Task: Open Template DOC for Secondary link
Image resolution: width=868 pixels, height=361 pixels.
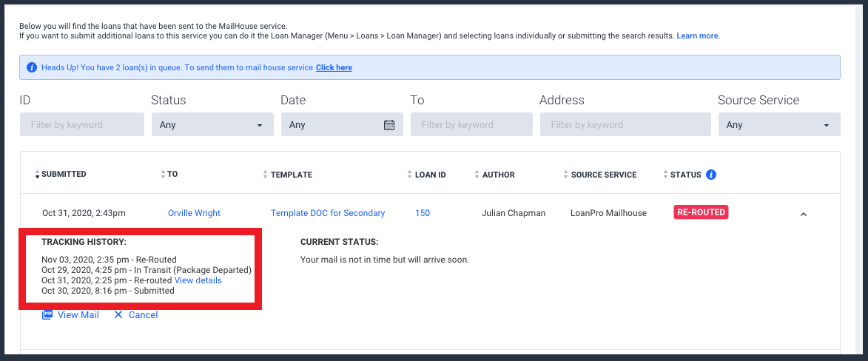Action: (328, 212)
